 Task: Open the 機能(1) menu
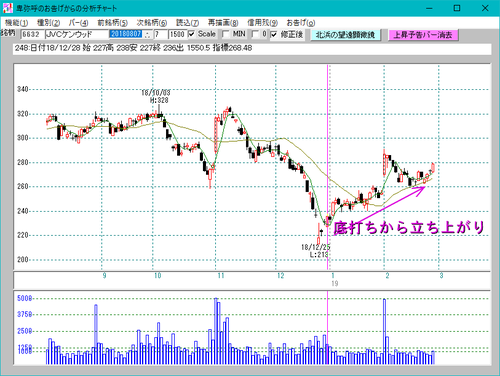point(17,23)
